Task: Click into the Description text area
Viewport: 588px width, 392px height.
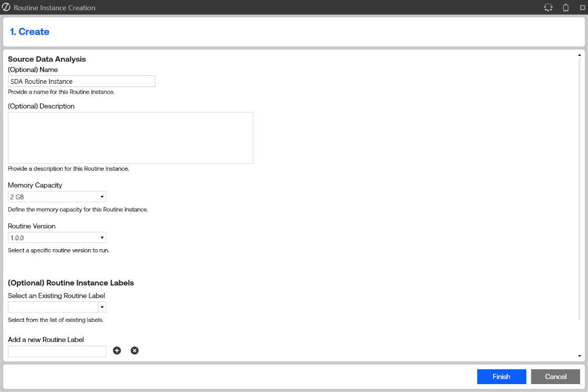Action: point(130,138)
